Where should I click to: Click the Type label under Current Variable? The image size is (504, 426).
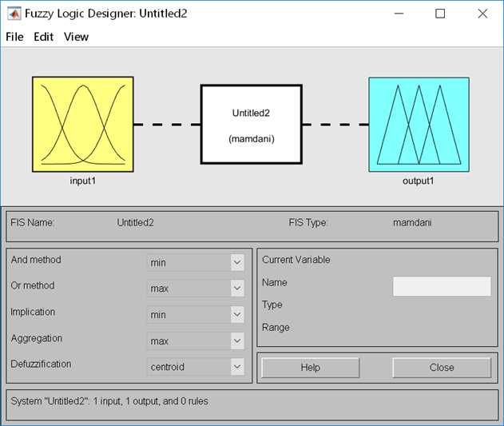point(272,305)
